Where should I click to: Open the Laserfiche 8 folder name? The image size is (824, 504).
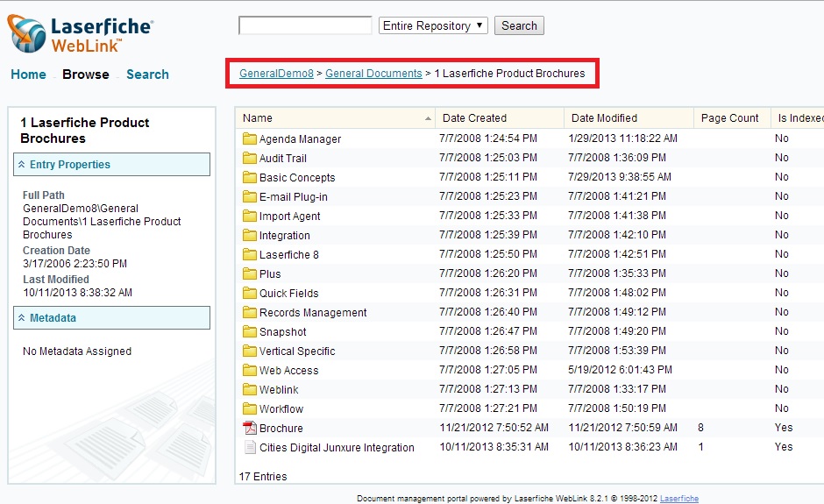click(x=289, y=255)
